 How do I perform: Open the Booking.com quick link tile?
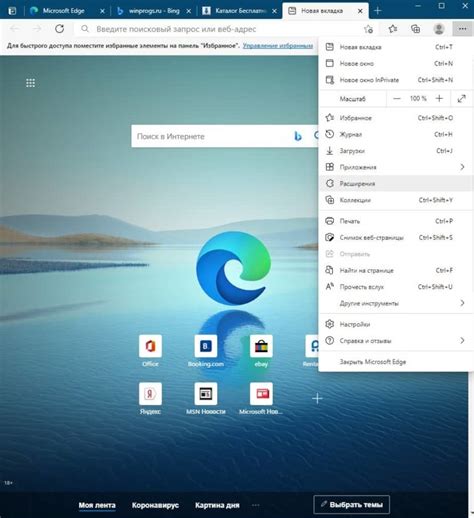[206, 346]
